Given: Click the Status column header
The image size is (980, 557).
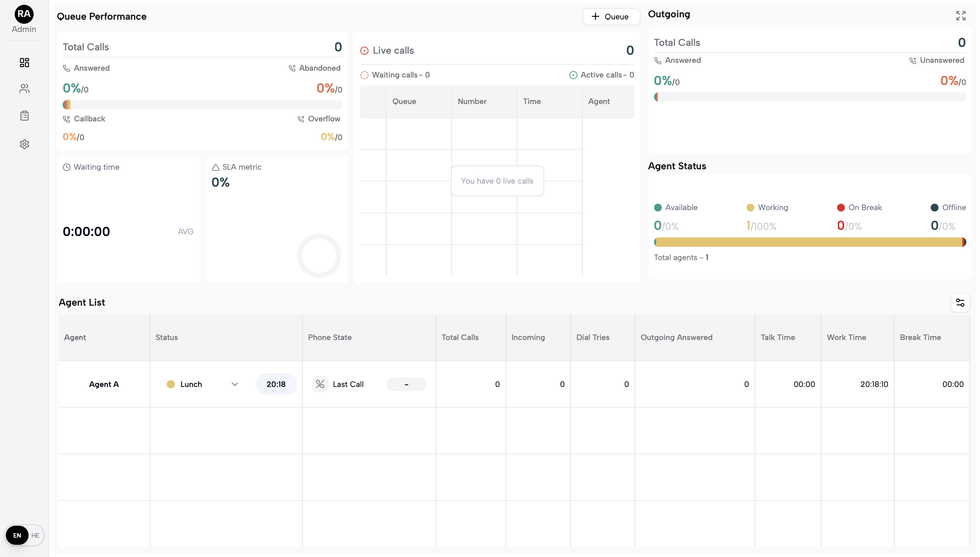Looking at the screenshot, I should tap(166, 337).
